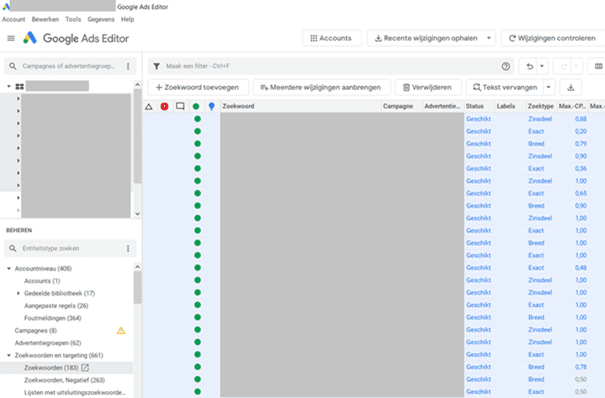605x398 pixels.
Task: Open the column layout icon
Action: [598, 66]
